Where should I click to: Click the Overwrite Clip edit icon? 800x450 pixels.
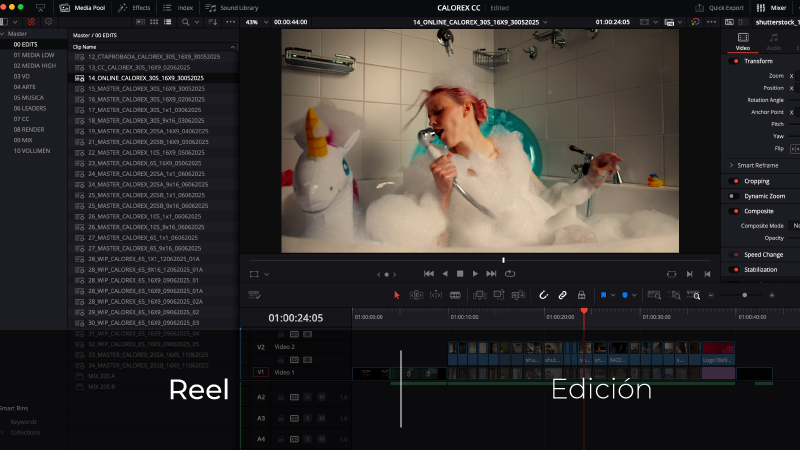click(x=498, y=295)
